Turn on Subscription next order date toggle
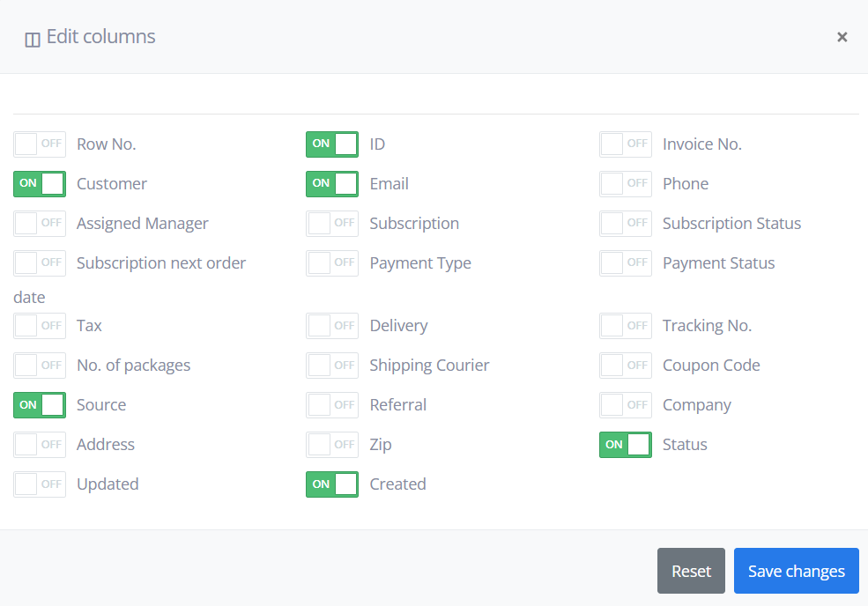The image size is (868, 606). pos(40,263)
